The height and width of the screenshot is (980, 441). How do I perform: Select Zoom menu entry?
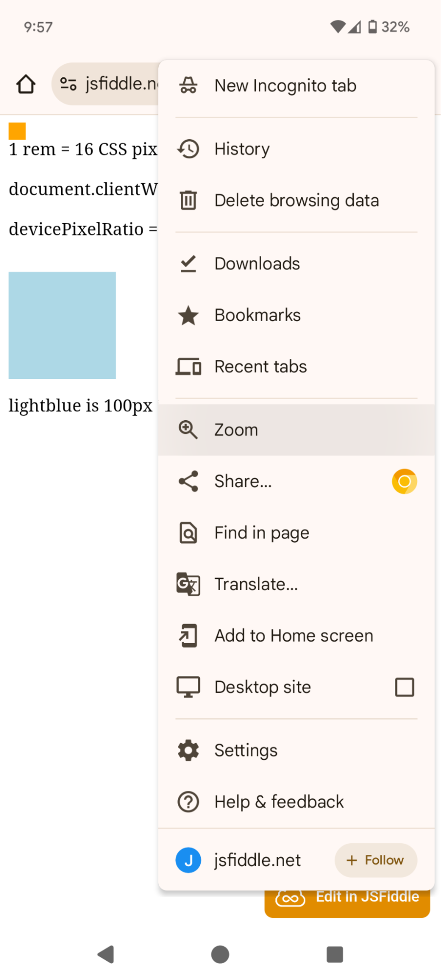click(296, 430)
